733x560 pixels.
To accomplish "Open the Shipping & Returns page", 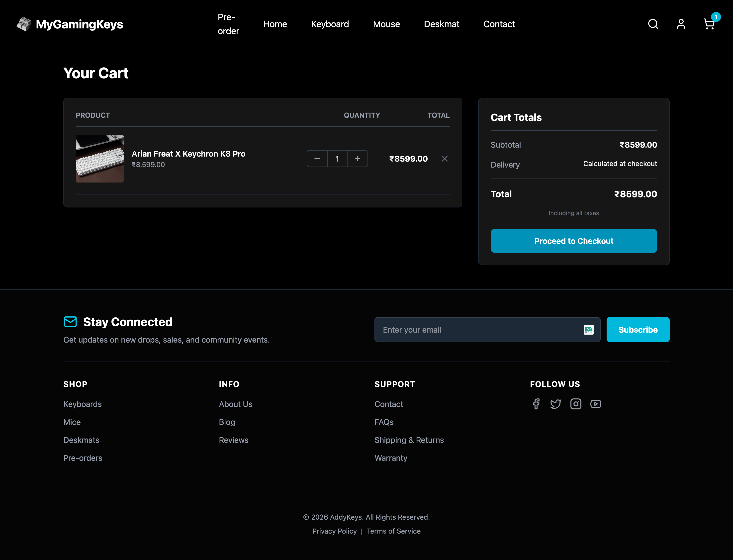I will [x=409, y=440].
